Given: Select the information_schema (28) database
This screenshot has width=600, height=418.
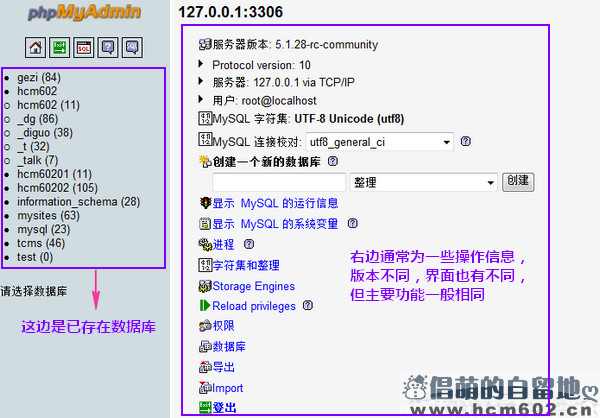Looking at the screenshot, I should (x=78, y=201).
